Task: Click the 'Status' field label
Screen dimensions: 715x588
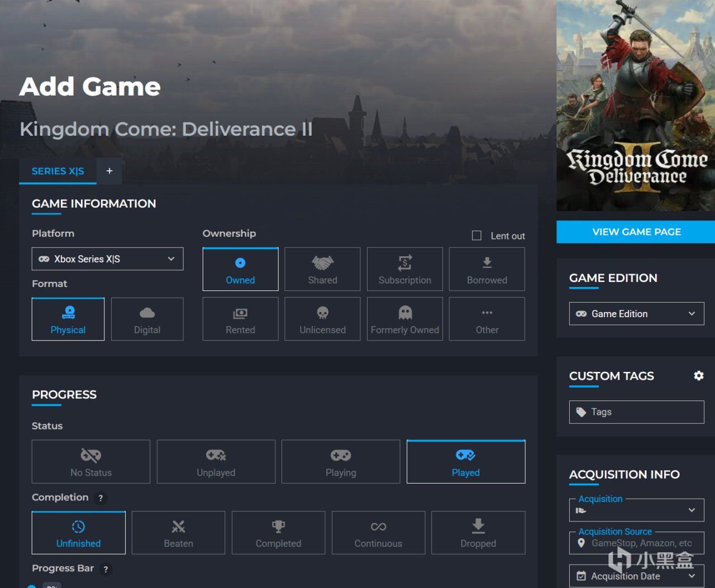Action: [x=47, y=426]
